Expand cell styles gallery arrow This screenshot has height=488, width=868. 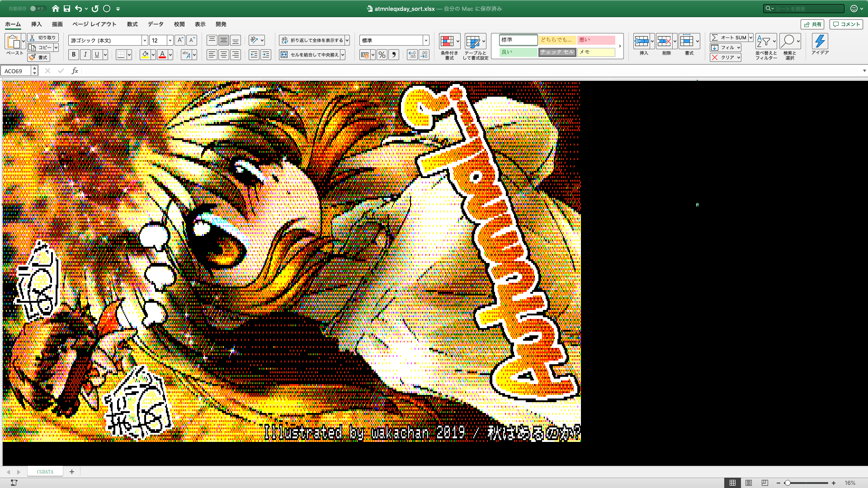(x=620, y=46)
